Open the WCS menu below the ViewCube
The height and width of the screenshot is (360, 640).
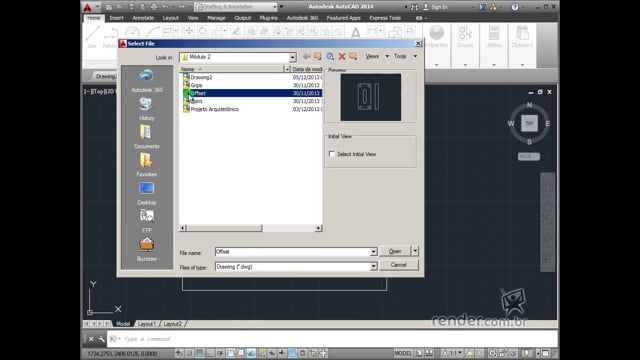[x=529, y=156]
